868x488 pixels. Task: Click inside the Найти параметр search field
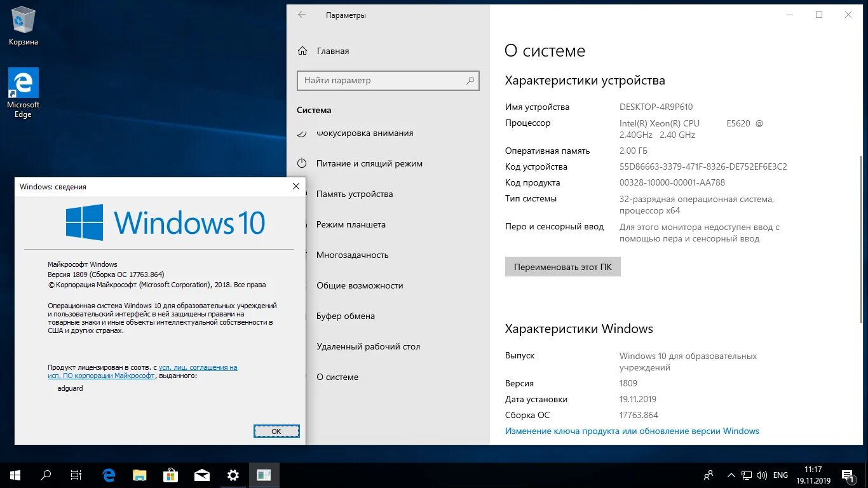click(x=388, y=81)
